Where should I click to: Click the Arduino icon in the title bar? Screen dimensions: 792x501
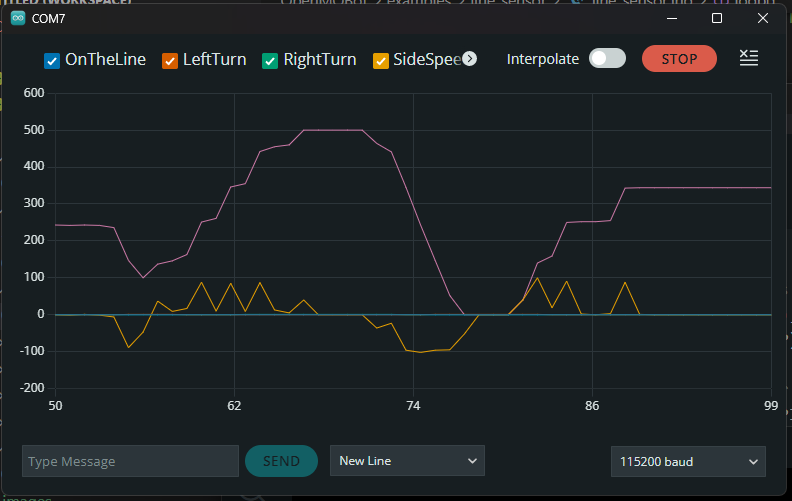point(18,18)
